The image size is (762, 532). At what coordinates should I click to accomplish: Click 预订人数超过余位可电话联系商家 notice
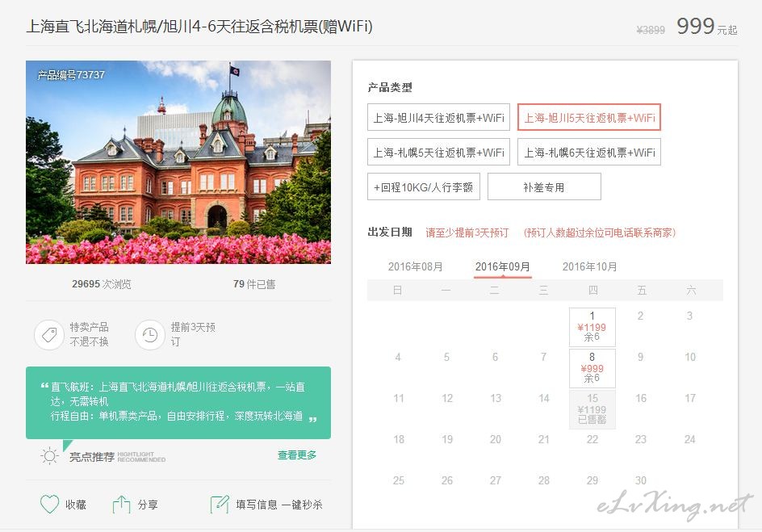pyautogui.click(x=599, y=232)
